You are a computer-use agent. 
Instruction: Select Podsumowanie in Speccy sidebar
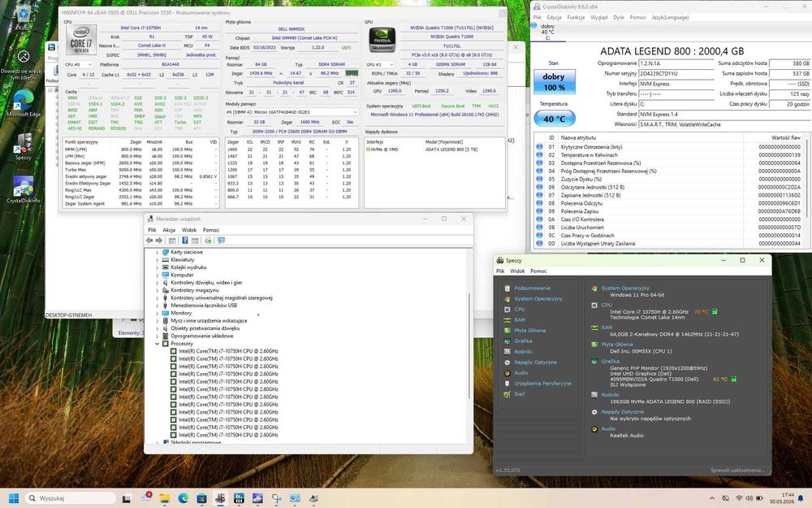point(532,289)
